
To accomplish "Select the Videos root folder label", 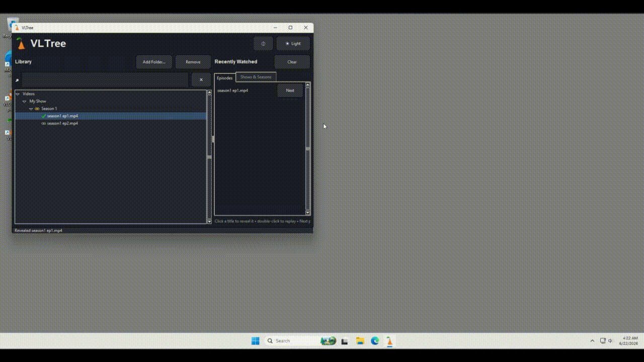I will point(29,94).
